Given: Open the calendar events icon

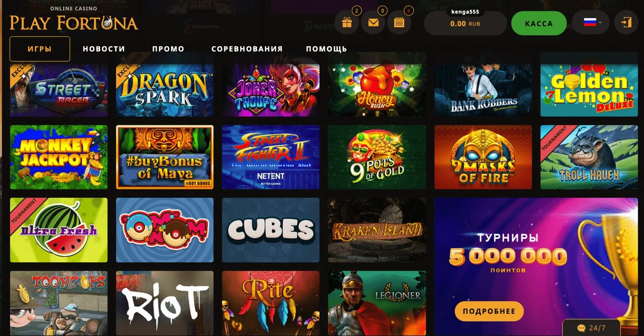Looking at the screenshot, I should [399, 23].
